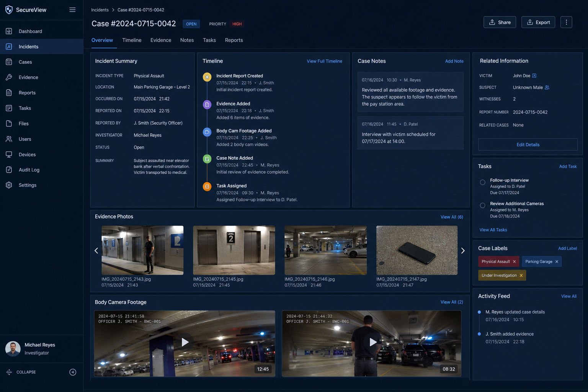
Task: Click Edit Details button
Action: pyautogui.click(x=528, y=145)
